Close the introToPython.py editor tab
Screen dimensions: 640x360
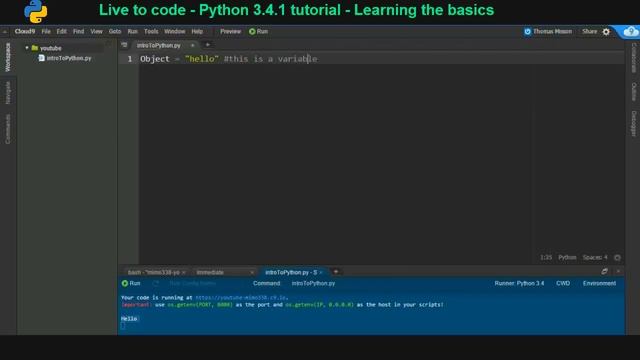193,45
